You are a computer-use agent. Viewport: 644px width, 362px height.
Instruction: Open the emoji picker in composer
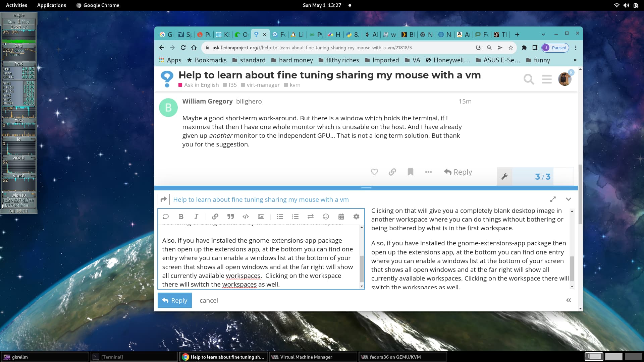tap(326, 217)
